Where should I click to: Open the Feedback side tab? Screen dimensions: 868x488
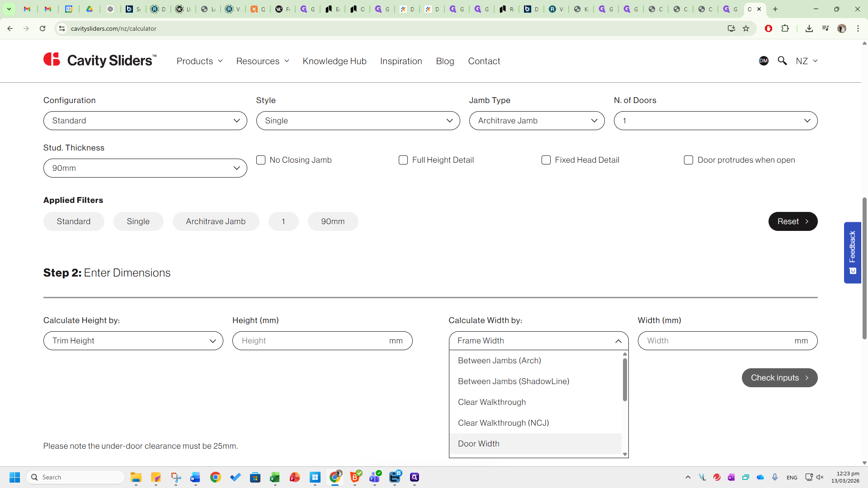coord(852,252)
